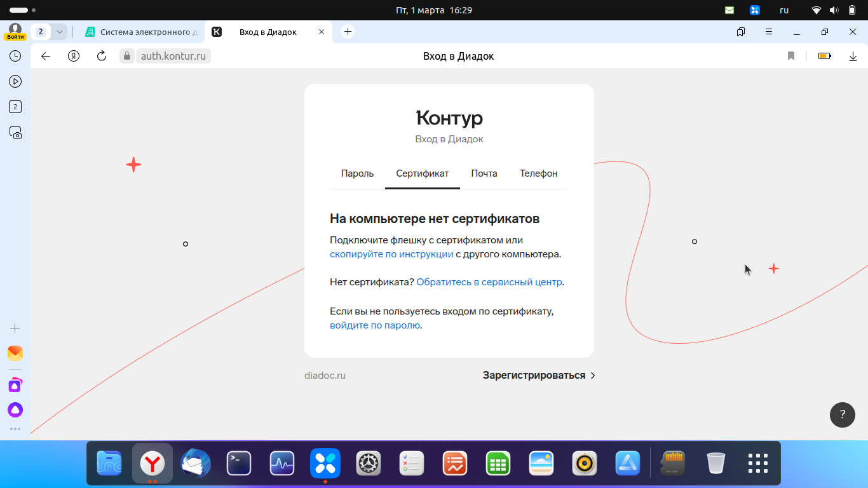
Task: Click the back arrow in browser toolbar
Action: [x=46, y=56]
